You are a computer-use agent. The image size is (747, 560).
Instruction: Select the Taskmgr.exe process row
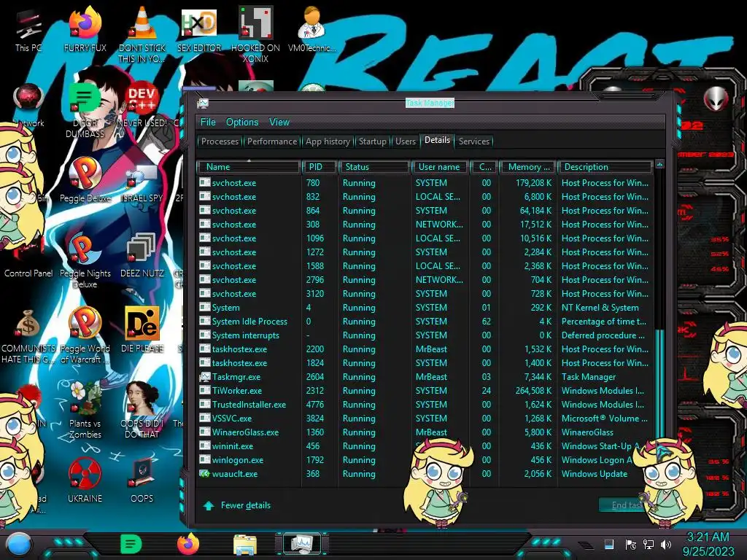(424, 377)
